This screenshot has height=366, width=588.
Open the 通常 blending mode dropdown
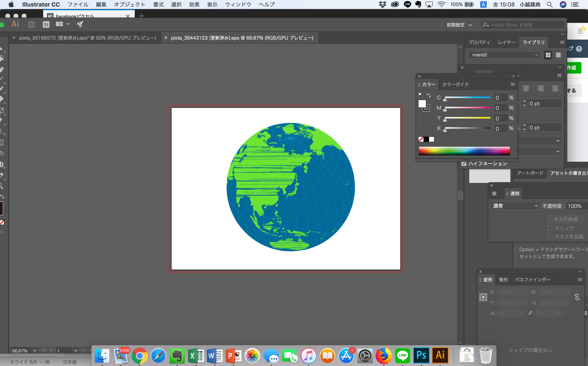pos(515,206)
